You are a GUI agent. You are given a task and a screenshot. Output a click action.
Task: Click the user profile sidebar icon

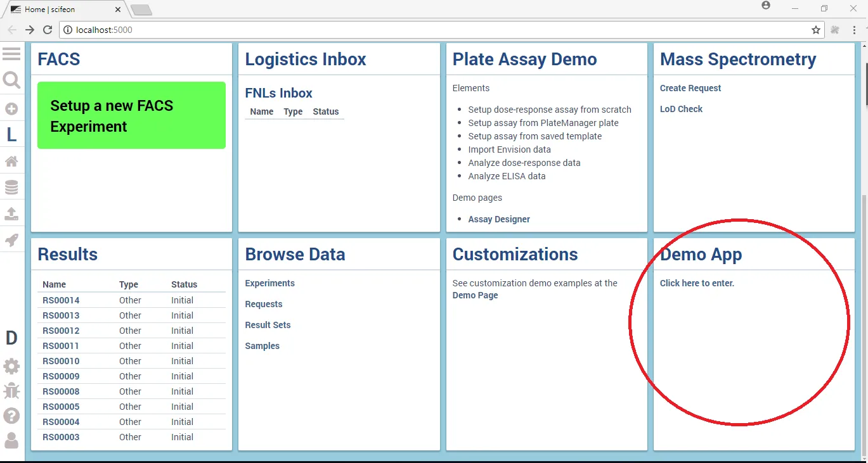(11, 440)
